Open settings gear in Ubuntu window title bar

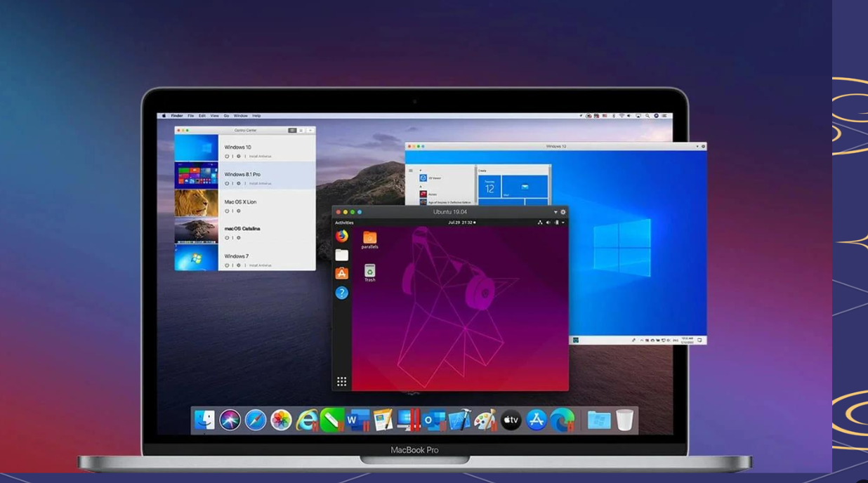coord(563,212)
